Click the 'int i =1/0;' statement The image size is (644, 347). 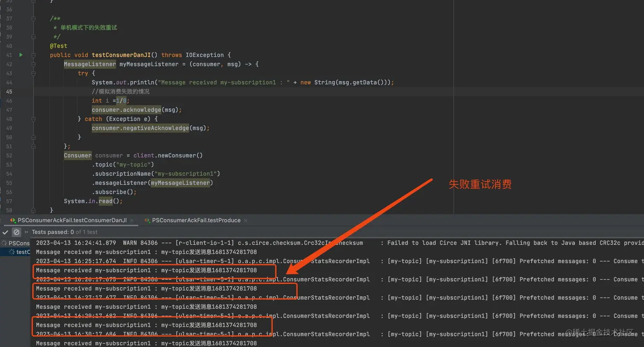(110, 101)
